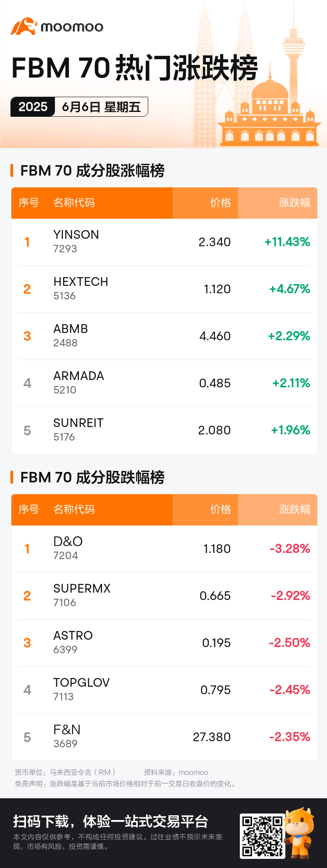Click the 6月6日 星期五 date label

[101, 107]
